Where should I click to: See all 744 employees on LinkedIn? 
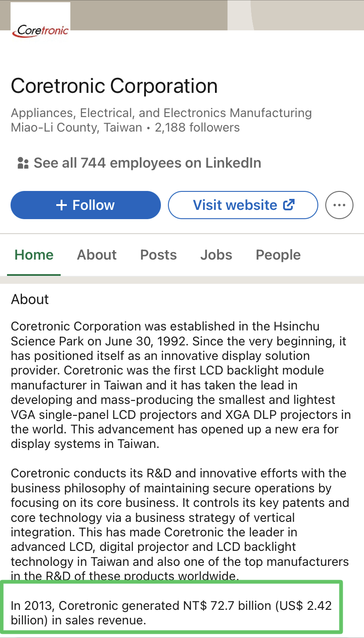click(x=139, y=163)
